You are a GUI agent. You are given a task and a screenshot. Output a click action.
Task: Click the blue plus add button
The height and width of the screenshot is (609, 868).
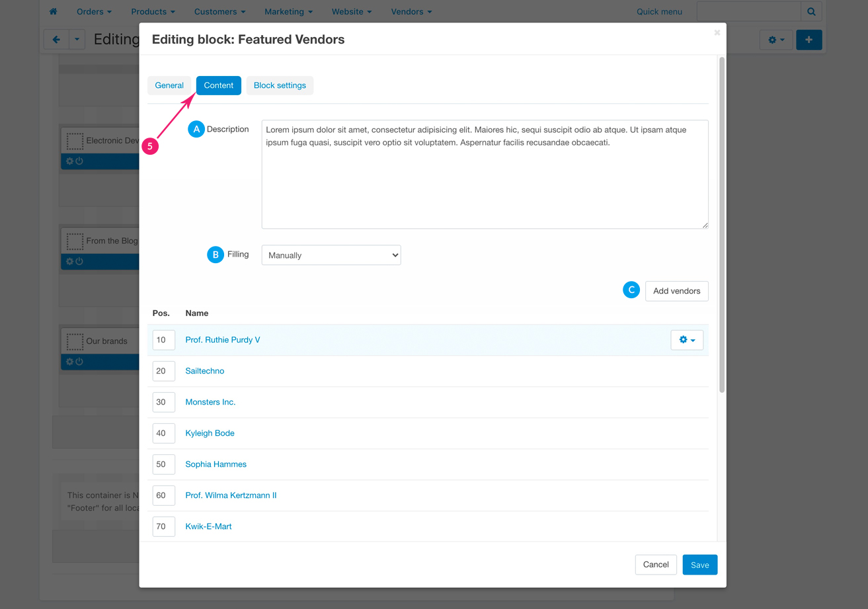pos(809,40)
